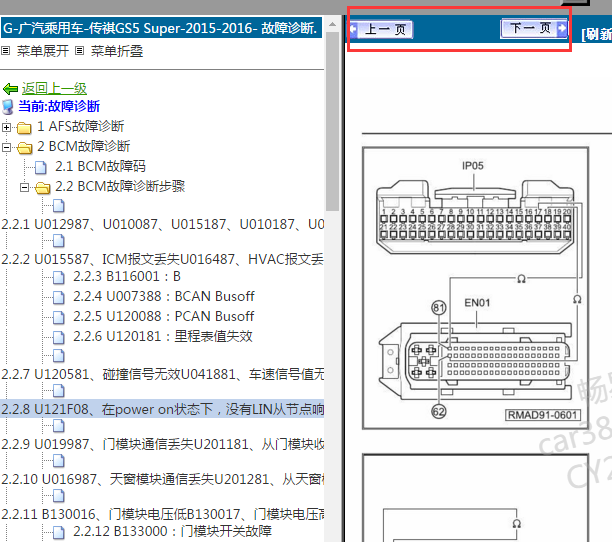Select highlighted 2.2.8 U121F08 entry
Screen dimensions: 612x542
pos(162,409)
